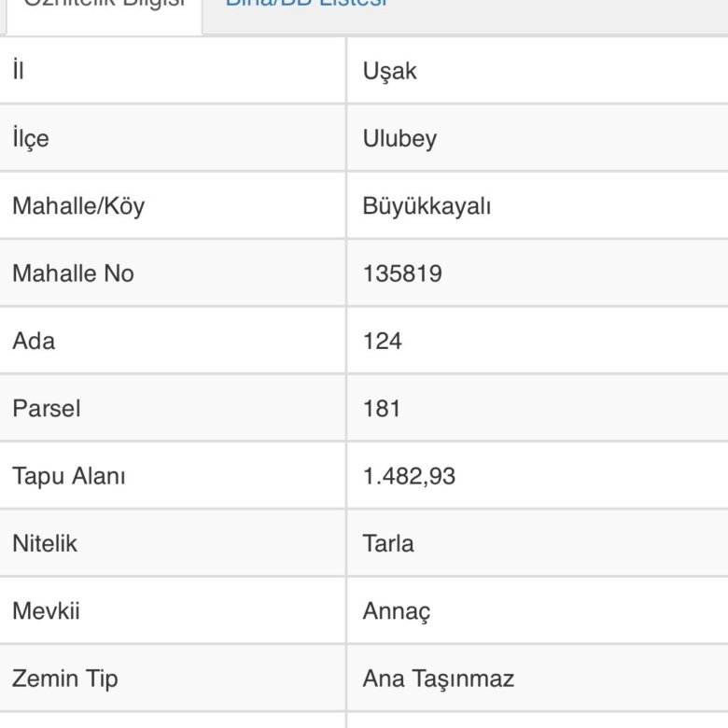
Task: Click the district value Ulubey
Action: [399, 138]
